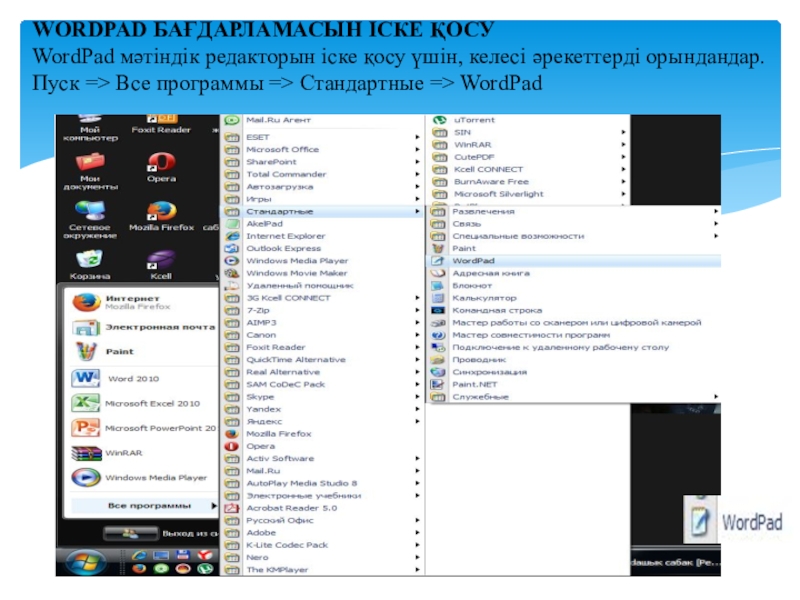Open Калькулятор
This screenshot has height=600, width=800.
click(x=574, y=298)
